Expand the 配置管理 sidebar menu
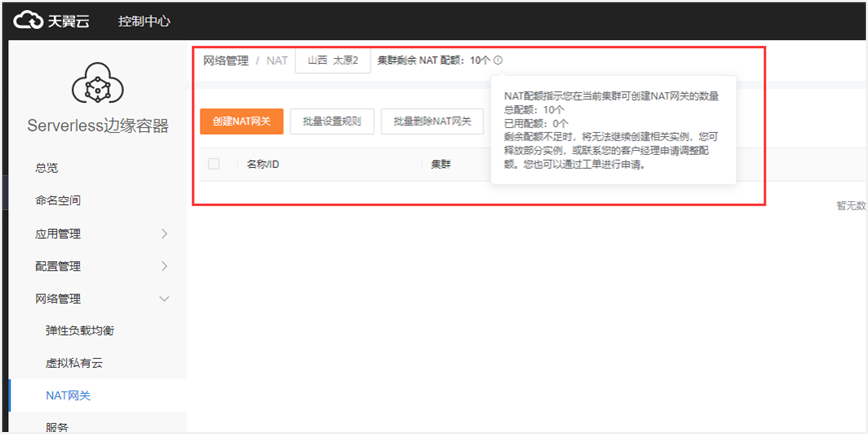The width and height of the screenshot is (868, 434). coord(98,267)
